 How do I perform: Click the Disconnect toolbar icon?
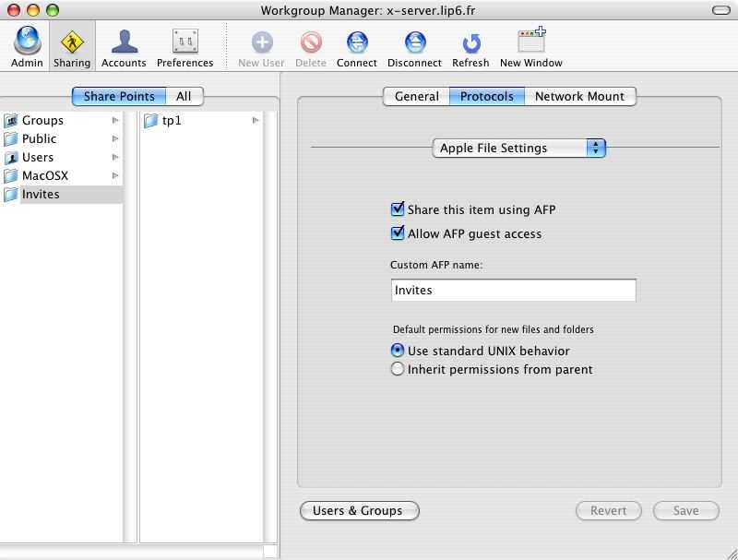(x=414, y=42)
